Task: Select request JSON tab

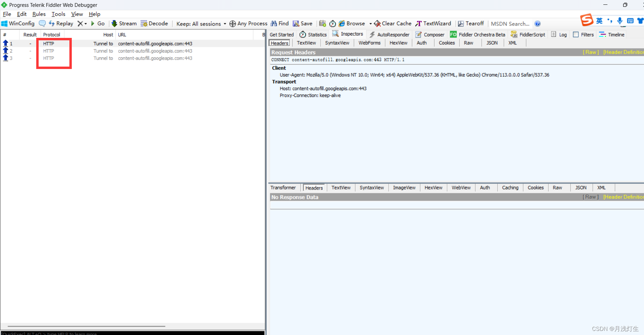Action: coord(492,43)
